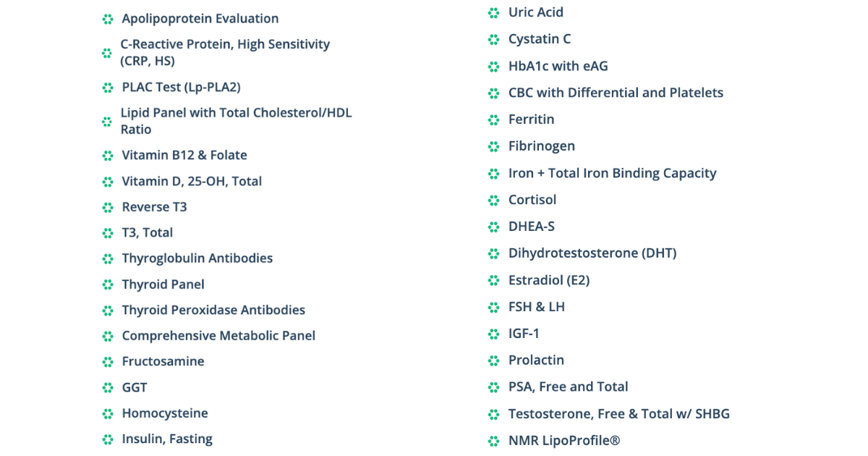Select the Comprehensive Metabolic Panel text
Screen dimensions: 868x456
[x=218, y=336]
